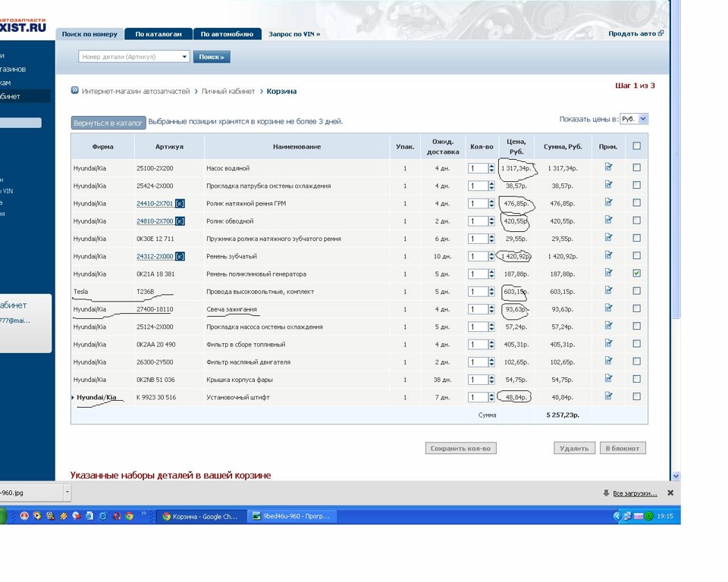Open the Продать авто link
Viewport: 728px width, 582px height.
tap(635, 33)
